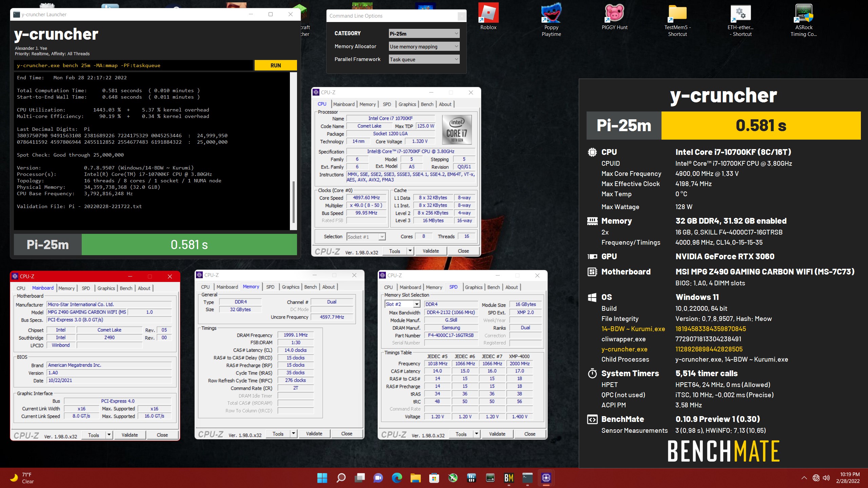Open Graphics tab in CPU-Z SPD window

(473, 287)
